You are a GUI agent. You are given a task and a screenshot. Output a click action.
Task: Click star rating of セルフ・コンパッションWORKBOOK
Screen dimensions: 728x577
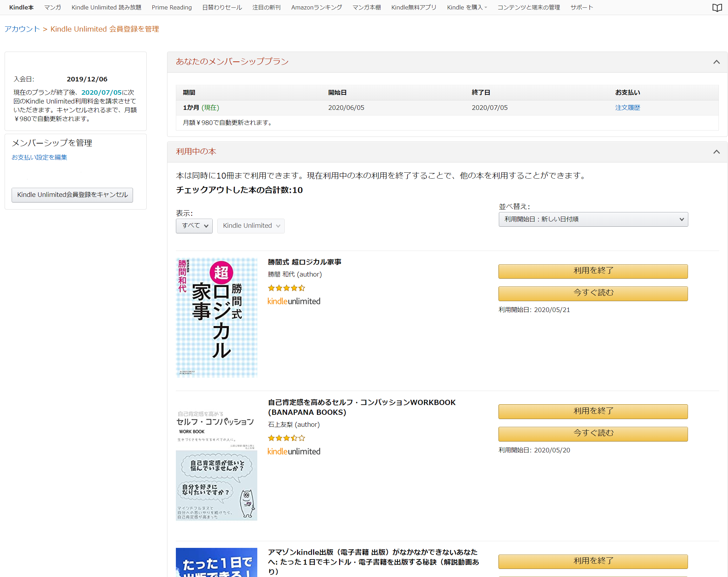coord(286,438)
